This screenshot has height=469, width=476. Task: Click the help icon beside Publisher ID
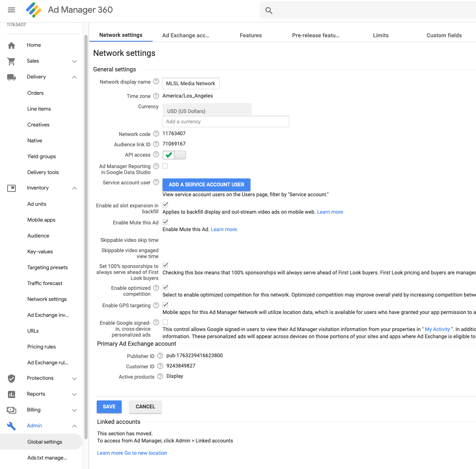click(x=160, y=356)
